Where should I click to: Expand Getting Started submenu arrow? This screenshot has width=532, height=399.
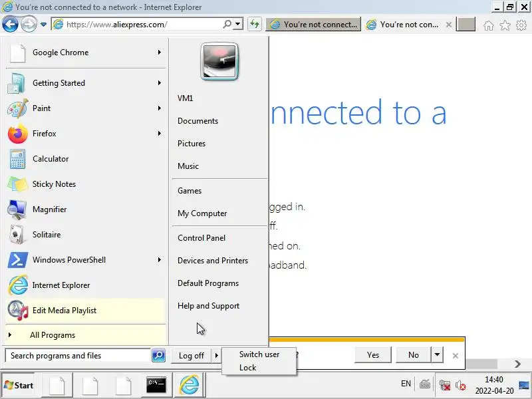point(160,82)
